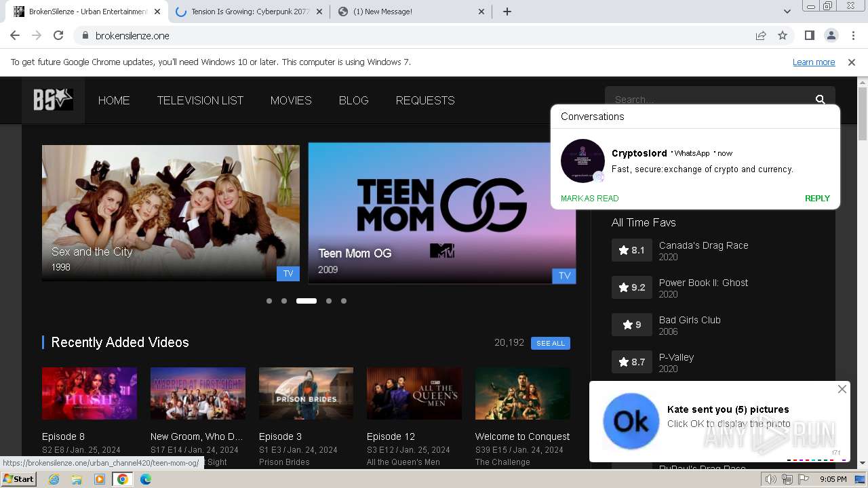
Task: Open the P-Valley link
Action: pos(676,357)
